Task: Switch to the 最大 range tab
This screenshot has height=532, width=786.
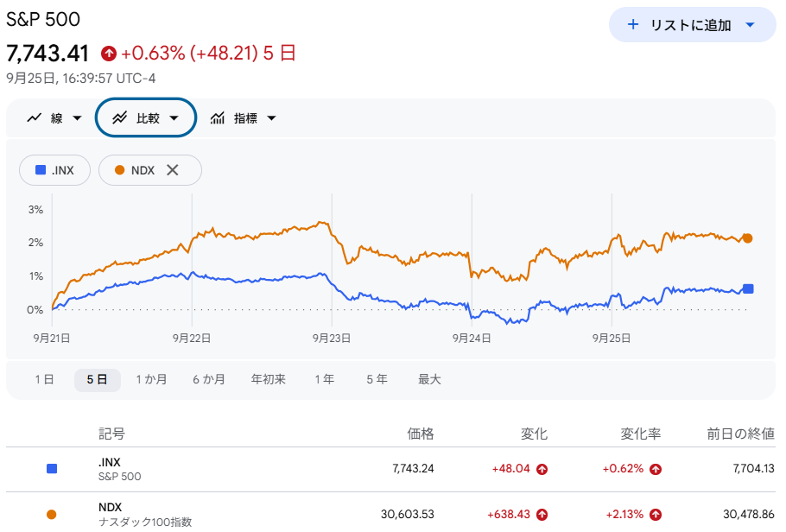Action: 429,380
